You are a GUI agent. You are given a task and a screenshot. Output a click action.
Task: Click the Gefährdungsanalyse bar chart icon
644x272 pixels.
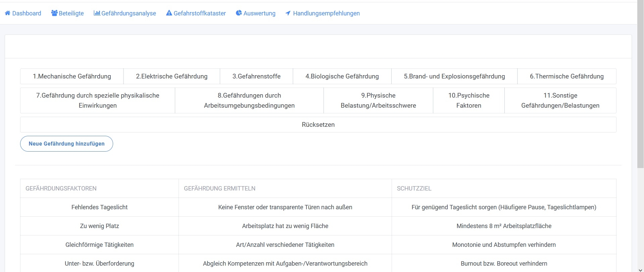point(97,13)
